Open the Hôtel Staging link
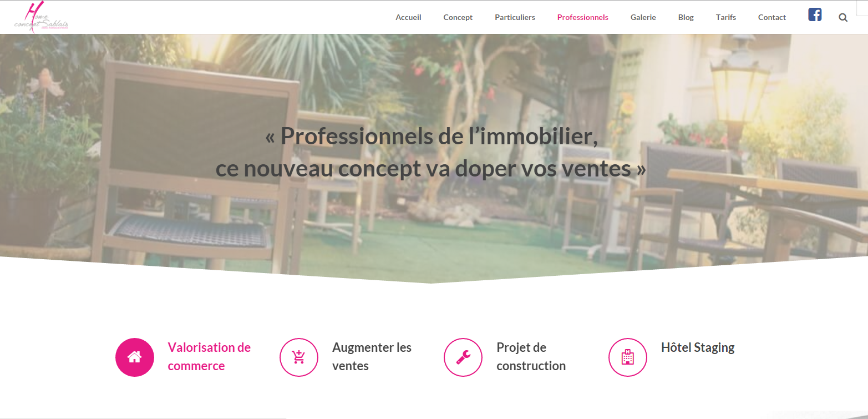868x419 pixels. 698,348
